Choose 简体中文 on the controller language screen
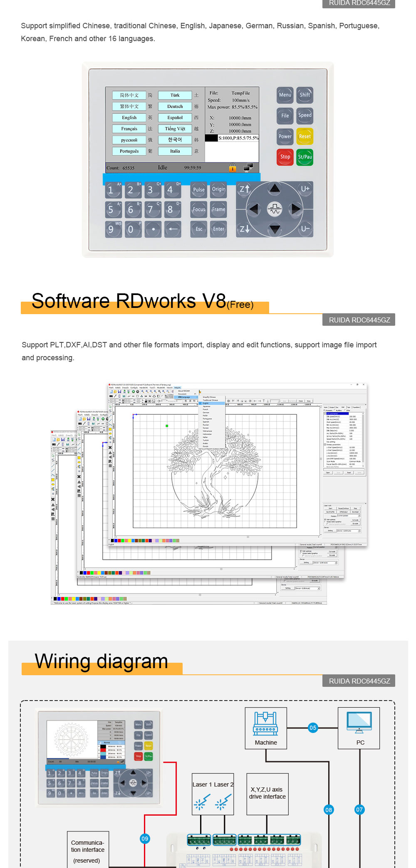The height and width of the screenshot is (868, 416). (x=129, y=95)
